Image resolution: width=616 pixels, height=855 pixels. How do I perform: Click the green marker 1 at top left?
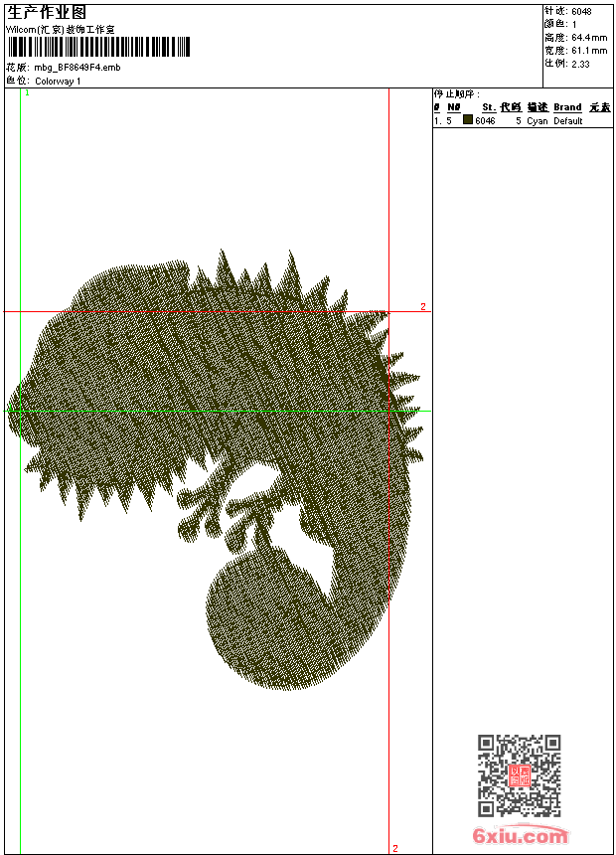[x=27, y=92]
